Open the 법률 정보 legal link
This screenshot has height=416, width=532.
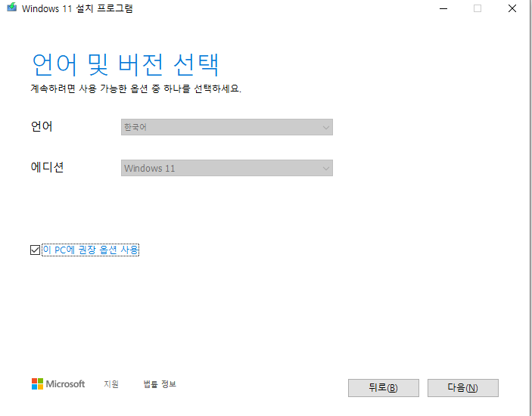coord(160,383)
